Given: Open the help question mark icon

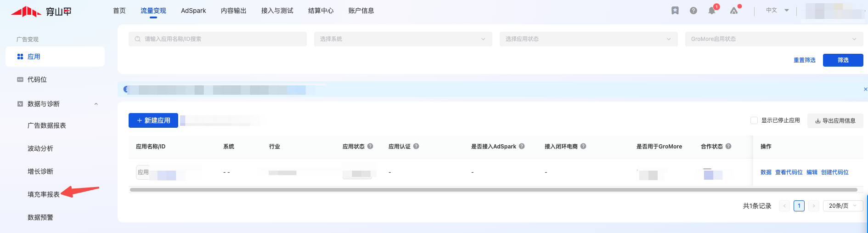Looking at the screenshot, I should point(693,11).
